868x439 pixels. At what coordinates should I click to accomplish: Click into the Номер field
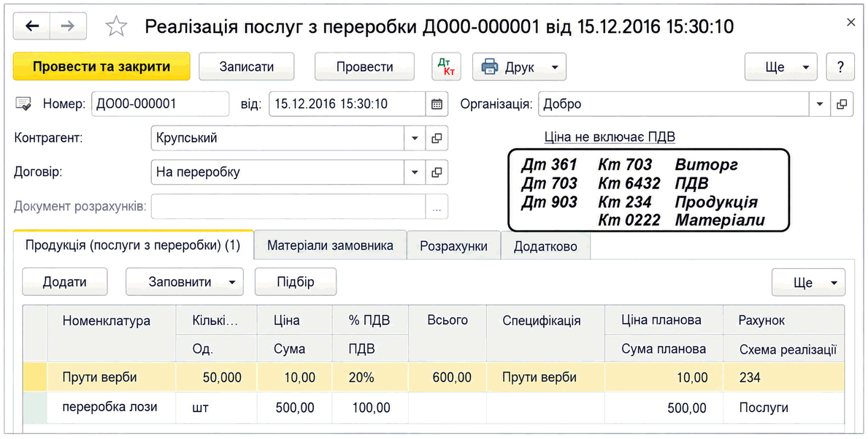(160, 104)
